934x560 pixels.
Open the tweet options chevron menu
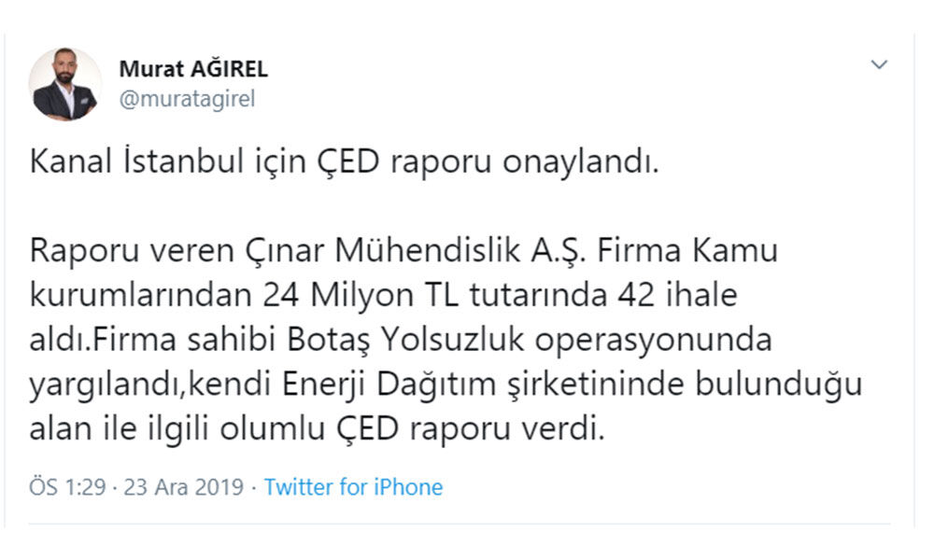[878, 64]
